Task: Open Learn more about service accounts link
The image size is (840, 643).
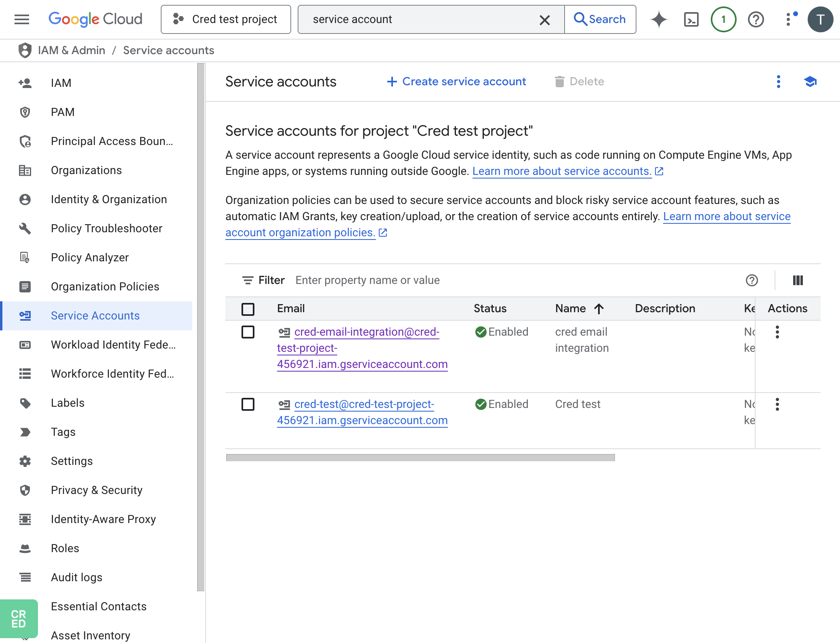Action: pos(562,171)
